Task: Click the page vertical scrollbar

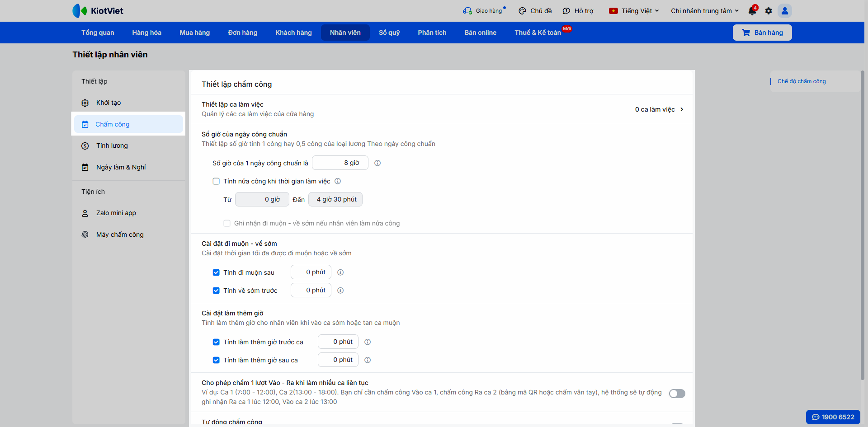Action: tap(863, 225)
